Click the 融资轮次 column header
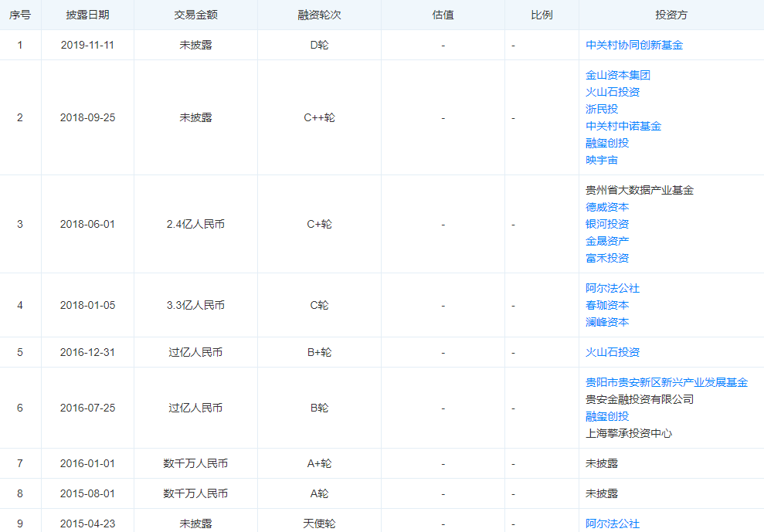Screen dimensions: 764x532 320,15
